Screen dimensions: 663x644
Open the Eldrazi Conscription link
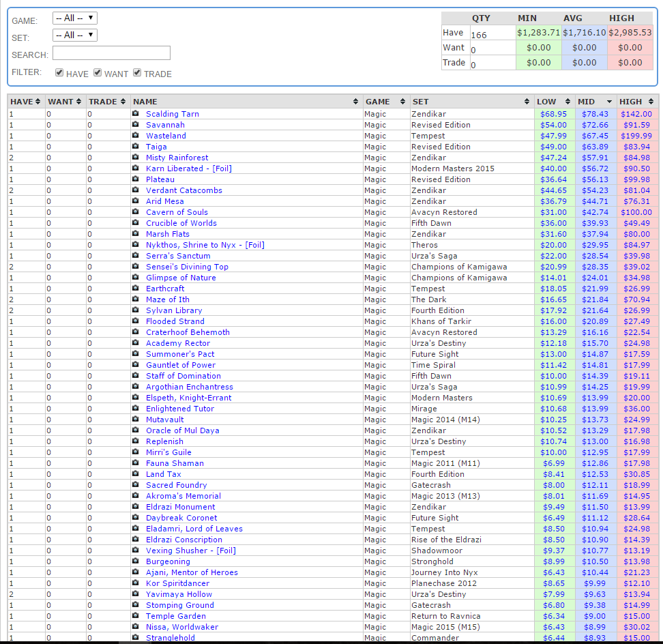pos(184,540)
